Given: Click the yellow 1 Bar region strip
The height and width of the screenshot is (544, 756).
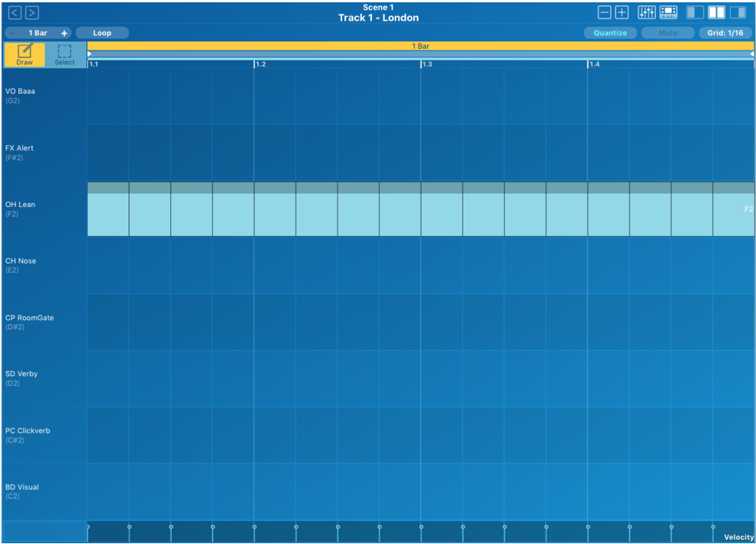Looking at the screenshot, I should pos(421,46).
